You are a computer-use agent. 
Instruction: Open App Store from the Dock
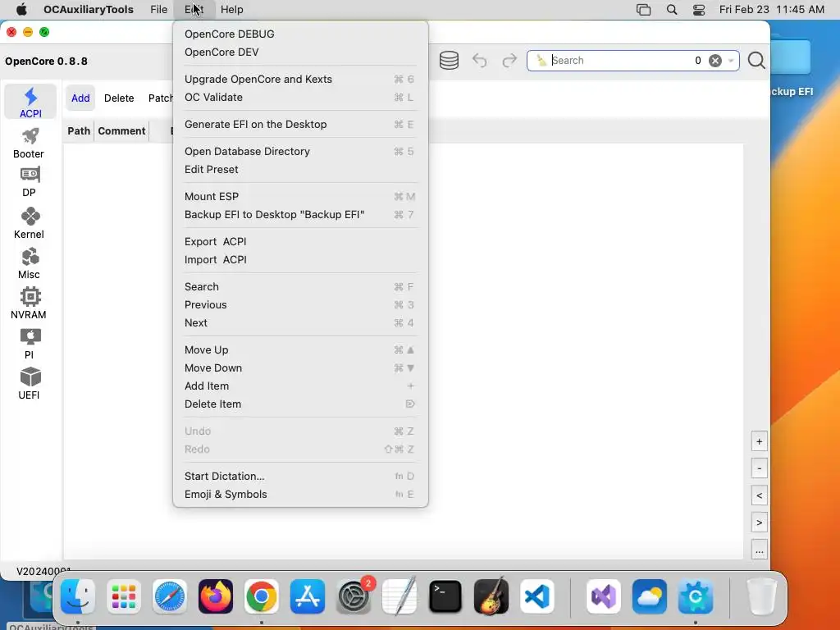(308, 596)
